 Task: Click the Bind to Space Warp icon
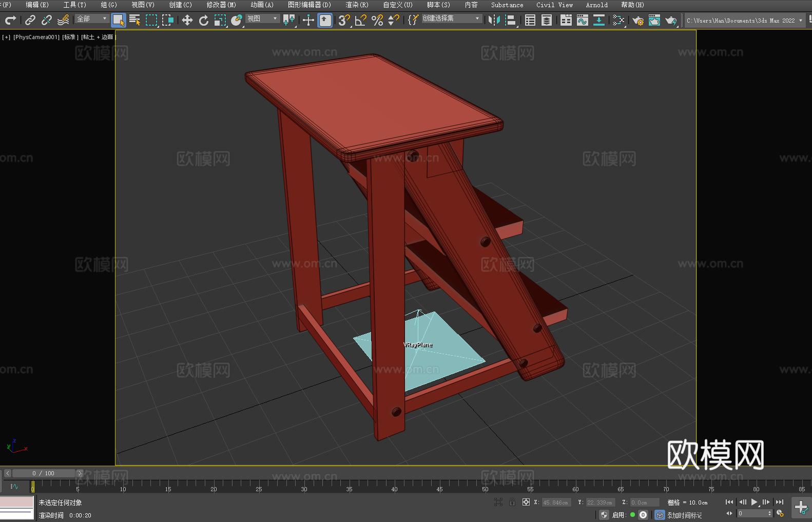pyautogui.click(x=63, y=20)
